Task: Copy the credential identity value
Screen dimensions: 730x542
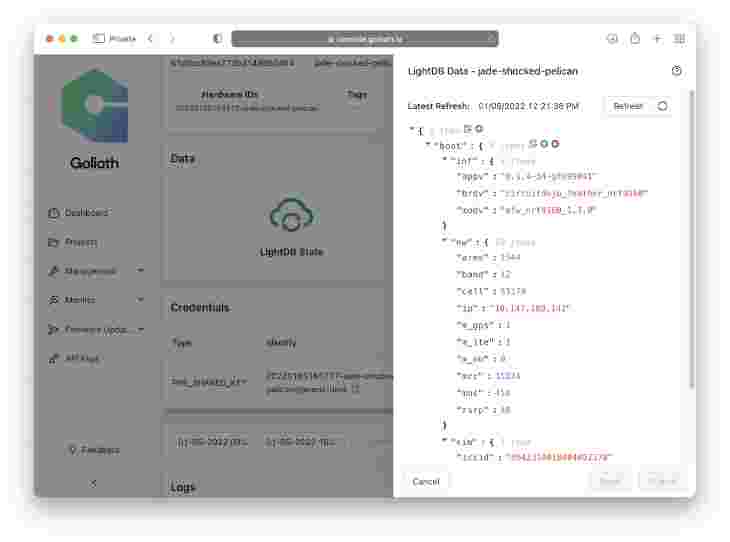Action: pyautogui.click(x=355, y=389)
